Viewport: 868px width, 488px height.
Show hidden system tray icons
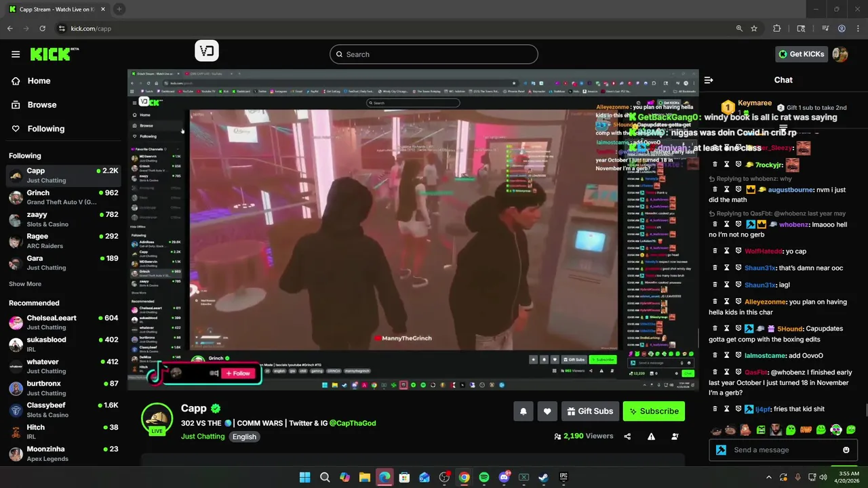[768, 477]
